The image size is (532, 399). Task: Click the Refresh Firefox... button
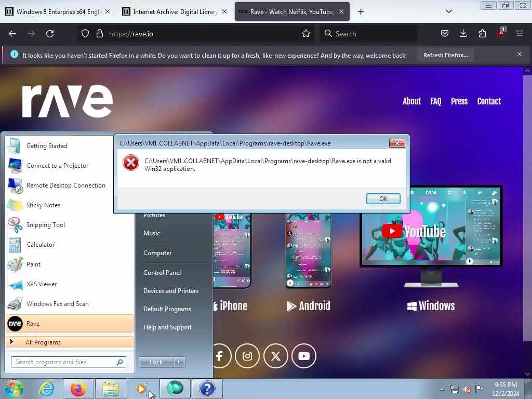pyautogui.click(x=445, y=55)
